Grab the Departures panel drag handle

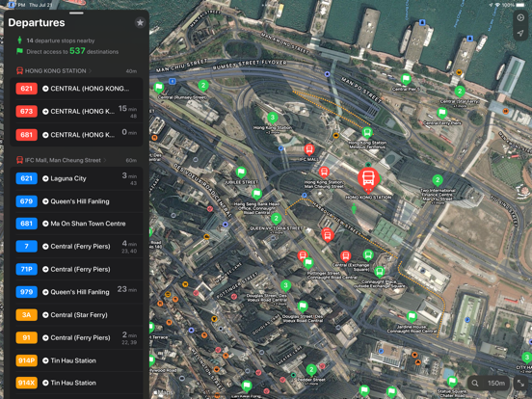point(76,13)
